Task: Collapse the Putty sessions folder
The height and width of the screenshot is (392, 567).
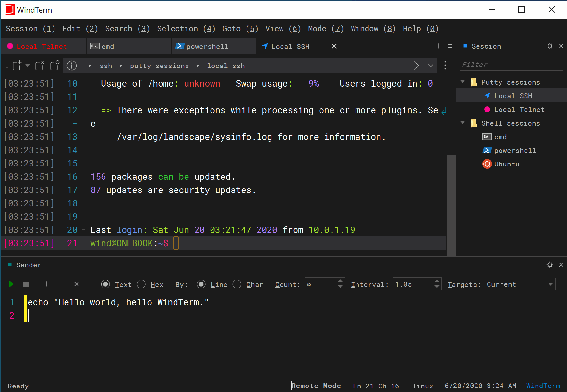Action: point(463,82)
